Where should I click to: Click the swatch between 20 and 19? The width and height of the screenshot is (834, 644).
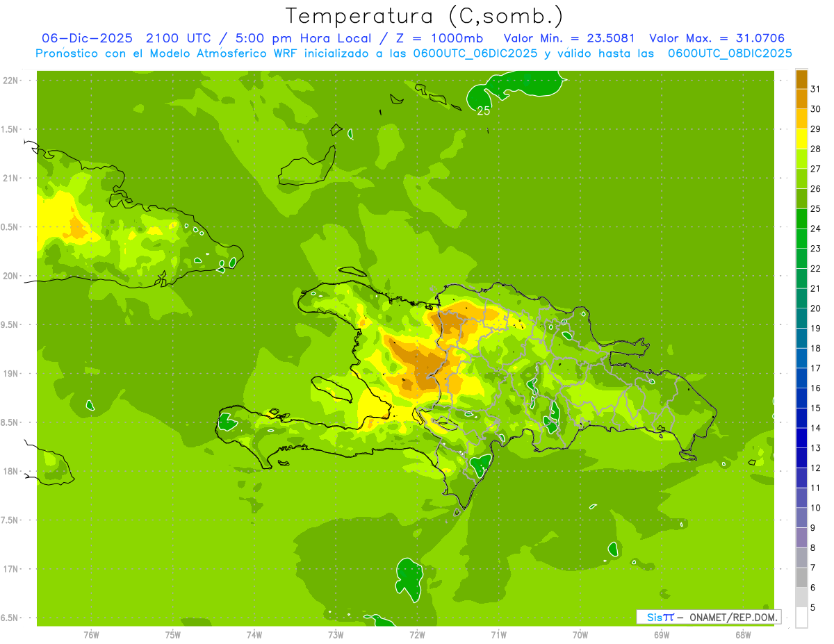[801, 319]
